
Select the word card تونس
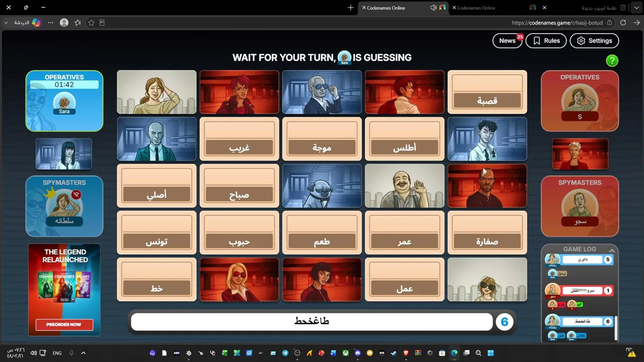[156, 233]
